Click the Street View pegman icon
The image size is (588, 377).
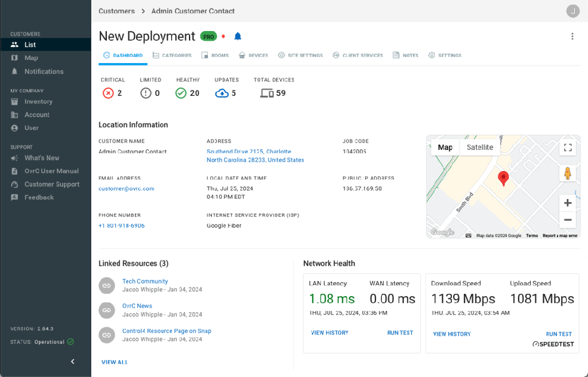click(x=567, y=173)
